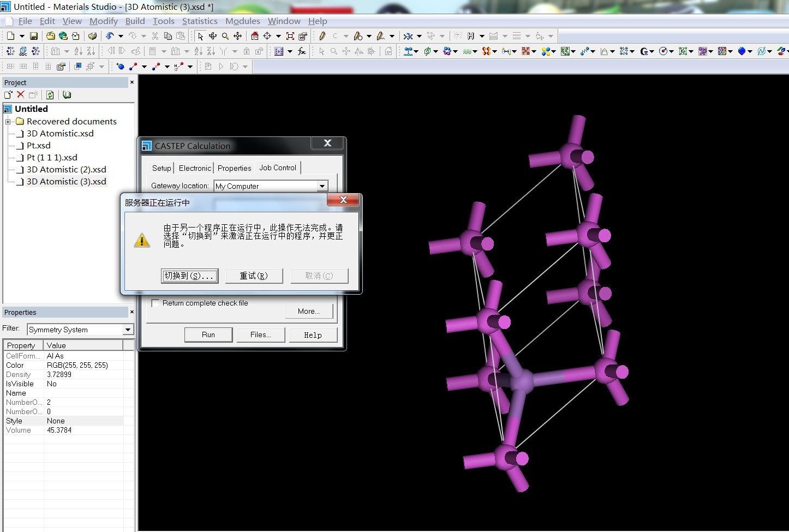Click the undo arrow icon
Screen dimensions: 789x532
[110, 36]
